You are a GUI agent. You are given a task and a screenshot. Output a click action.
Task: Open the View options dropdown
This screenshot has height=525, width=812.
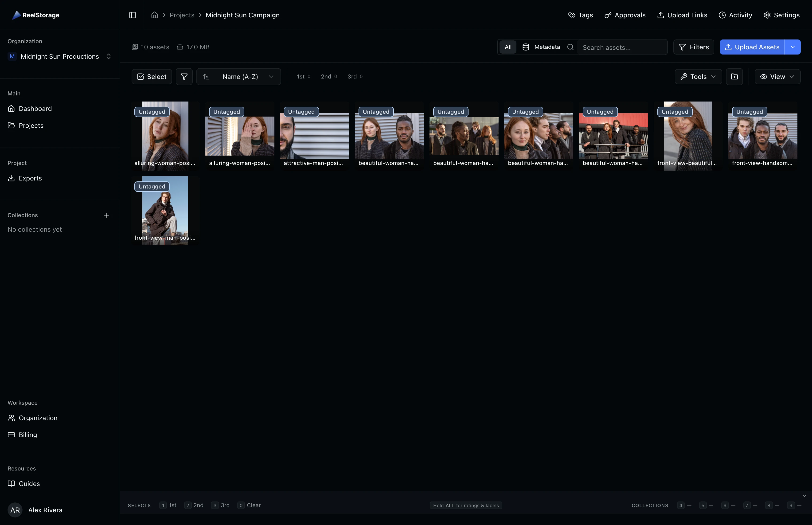(x=777, y=76)
